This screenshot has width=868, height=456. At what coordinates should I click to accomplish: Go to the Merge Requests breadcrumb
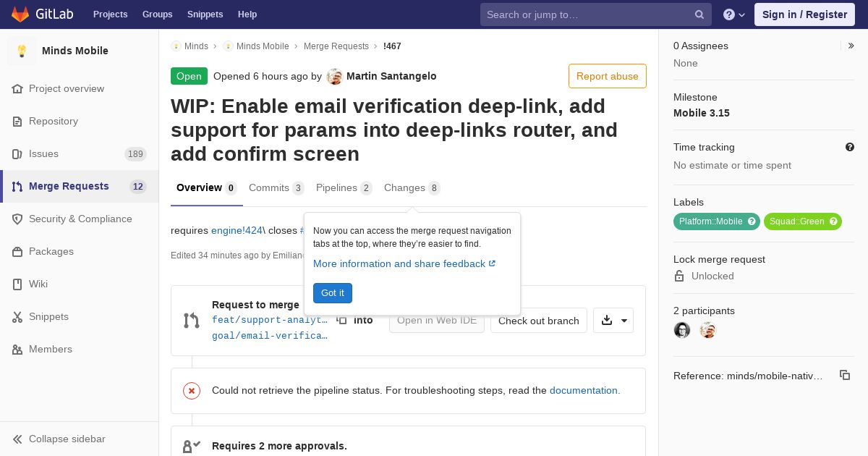(336, 46)
